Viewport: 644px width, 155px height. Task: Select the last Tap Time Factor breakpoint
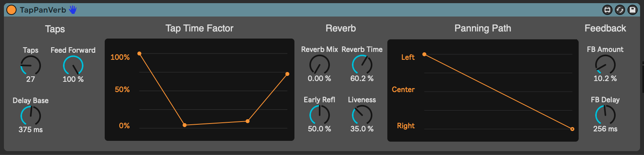pos(287,74)
